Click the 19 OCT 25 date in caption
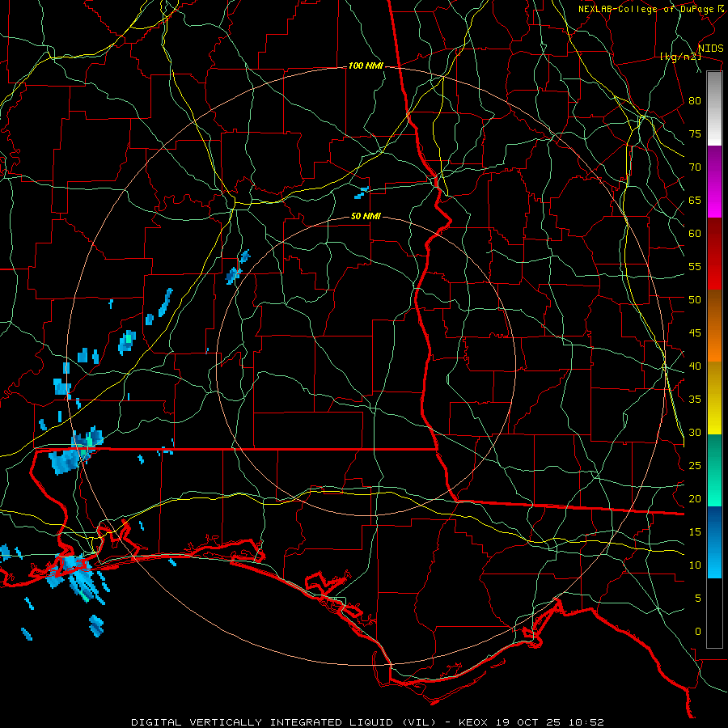728x728 pixels. (528, 722)
